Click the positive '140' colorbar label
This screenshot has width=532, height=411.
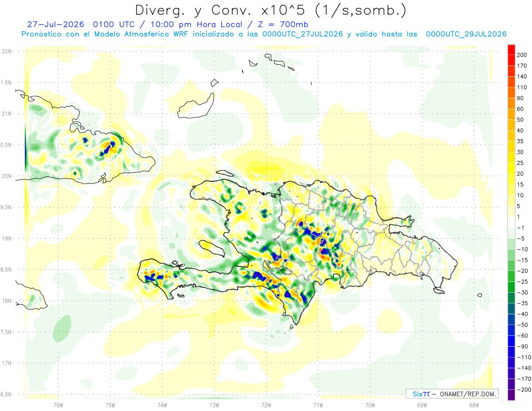(x=522, y=77)
